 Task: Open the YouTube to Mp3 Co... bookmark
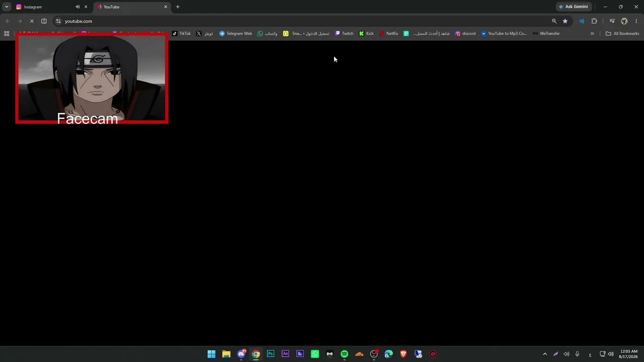(x=504, y=34)
